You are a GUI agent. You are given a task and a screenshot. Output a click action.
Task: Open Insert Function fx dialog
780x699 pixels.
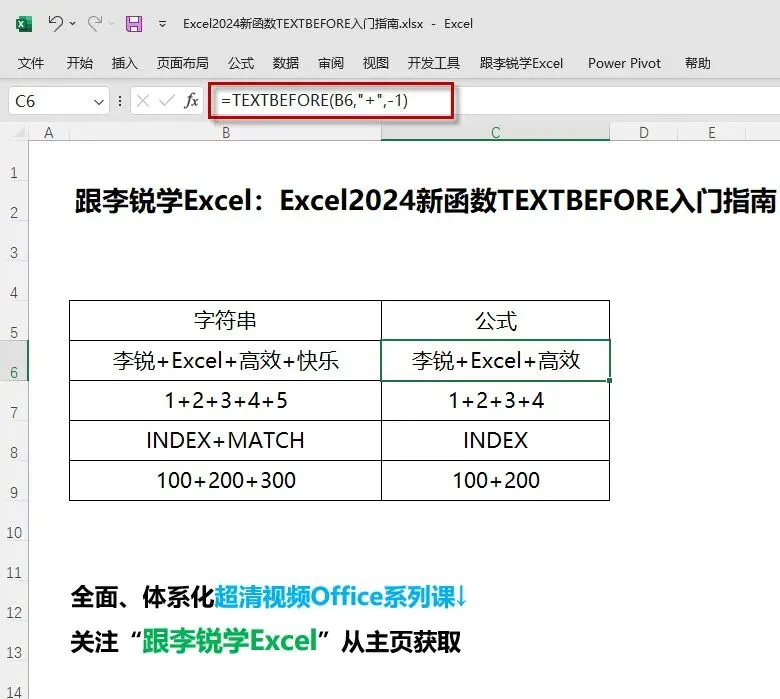click(x=191, y=101)
